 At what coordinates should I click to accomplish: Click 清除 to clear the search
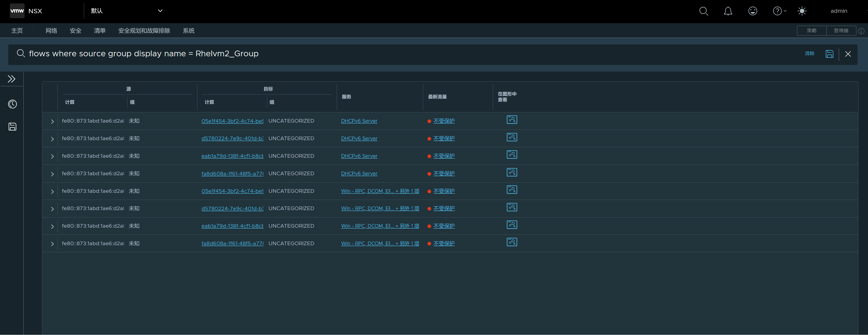pyautogui.click(x=809, y=54)
